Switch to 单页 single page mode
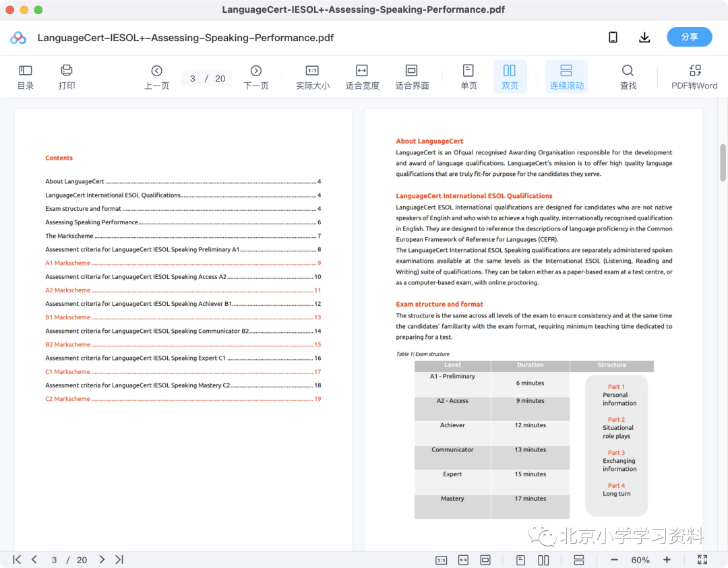Image resolution: width=728 pixels, height=568 pixels. click(x=468, y=77)
